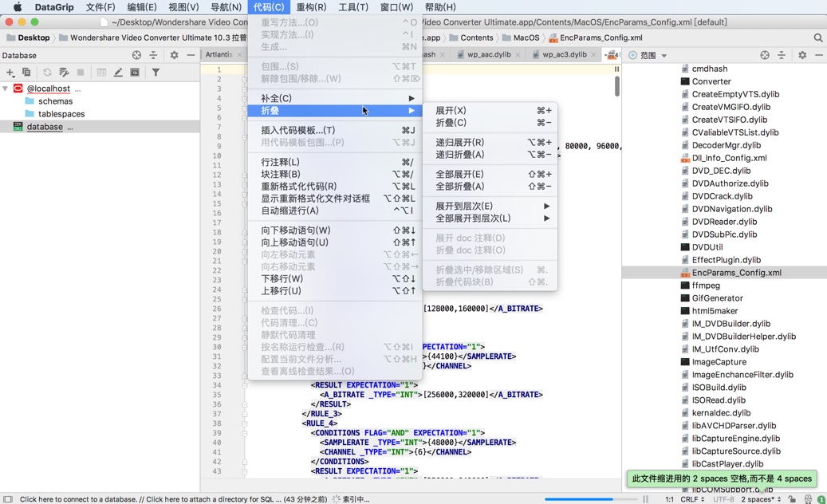Image resolution: width=827 pixels, height=504 pixels.
Task: Click collapse all icon in Database header
Action: (153, 55)
